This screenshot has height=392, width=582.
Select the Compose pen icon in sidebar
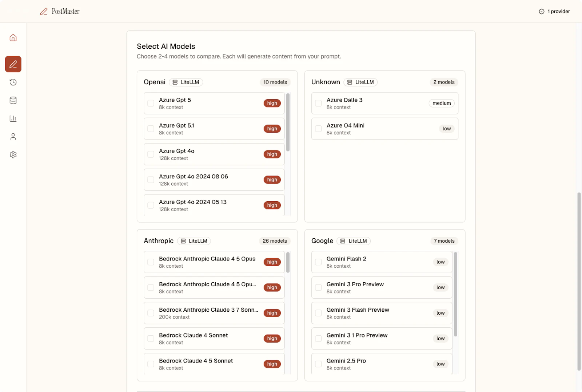point(13,64)
